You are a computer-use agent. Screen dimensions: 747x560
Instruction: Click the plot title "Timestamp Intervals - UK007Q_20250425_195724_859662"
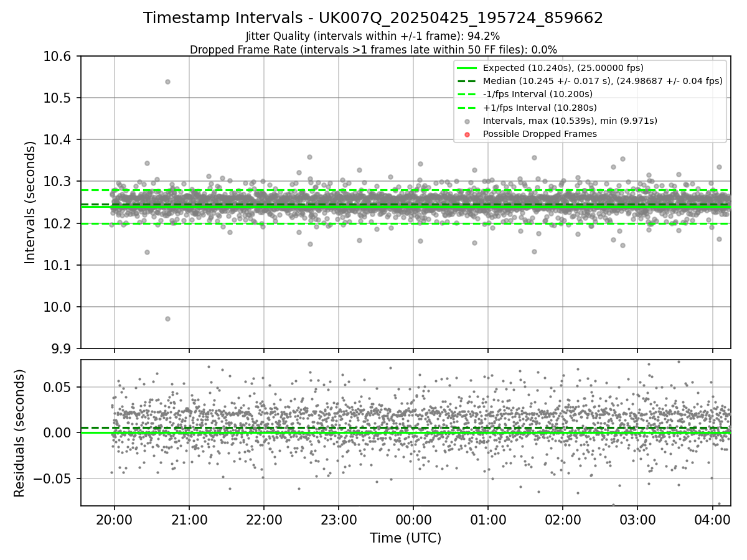click(x=373, y=18)
